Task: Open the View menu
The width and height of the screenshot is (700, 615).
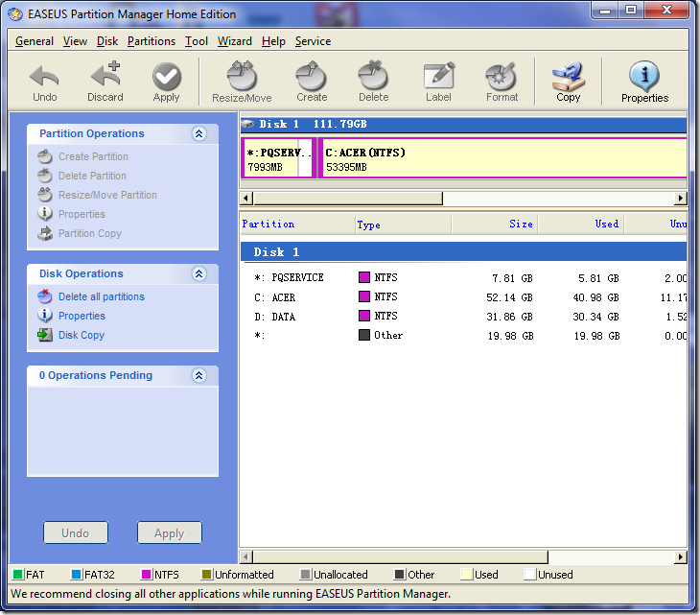Action: [x=75, y=41]
